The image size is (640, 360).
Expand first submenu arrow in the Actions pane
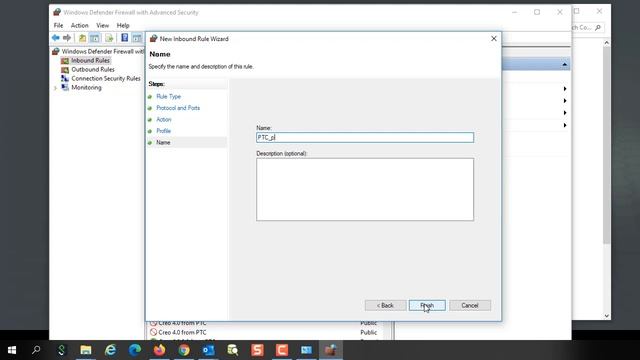(565, 89)
